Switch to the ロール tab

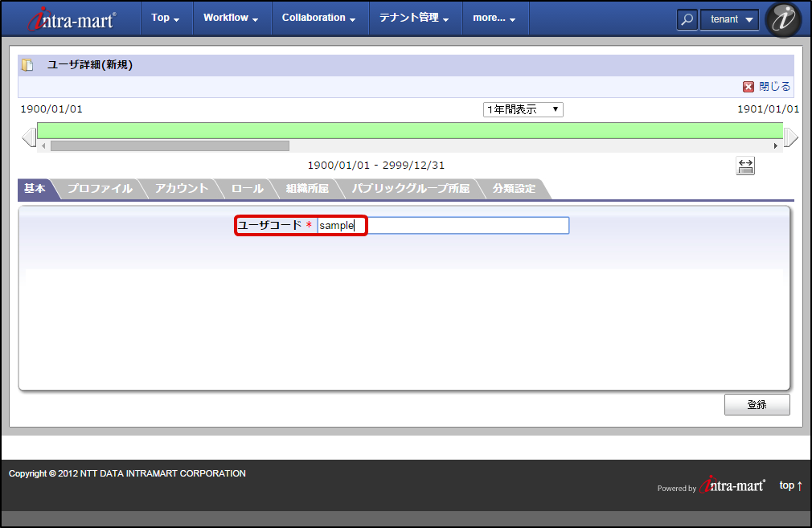[248, 188]
